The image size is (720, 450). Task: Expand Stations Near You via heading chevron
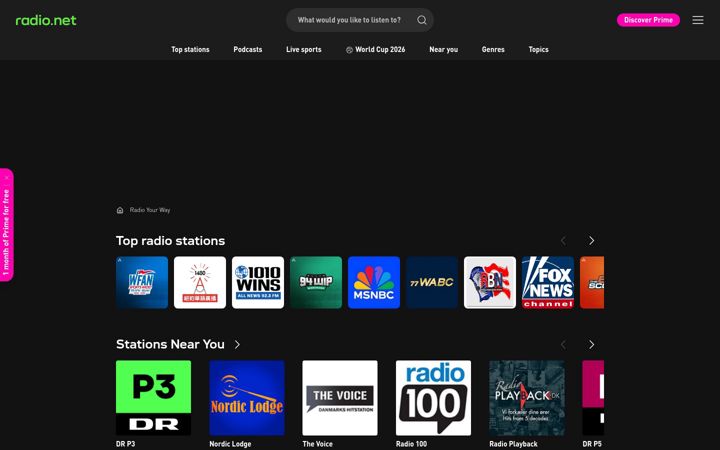pyautogui.click(x=237, y=344)
